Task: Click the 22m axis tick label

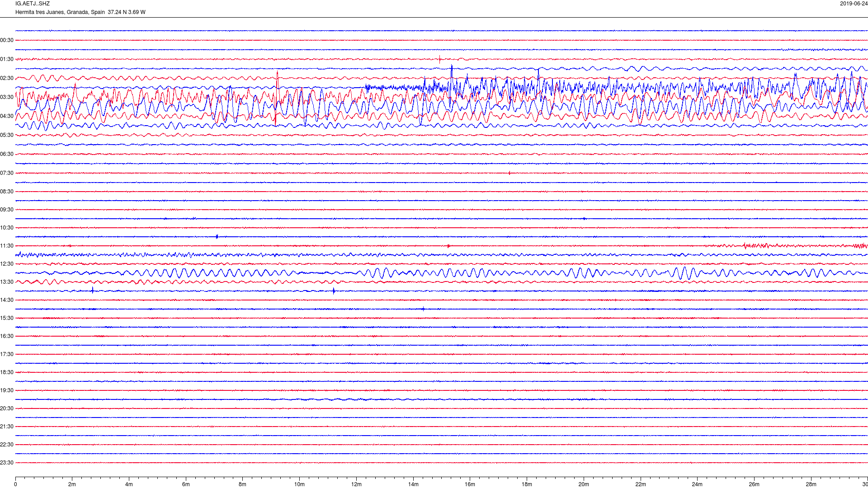Action: [640, 484]
